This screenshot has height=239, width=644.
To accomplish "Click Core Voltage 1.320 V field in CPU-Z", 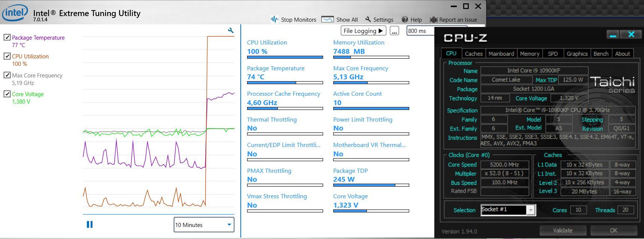I will click(569, 98).
